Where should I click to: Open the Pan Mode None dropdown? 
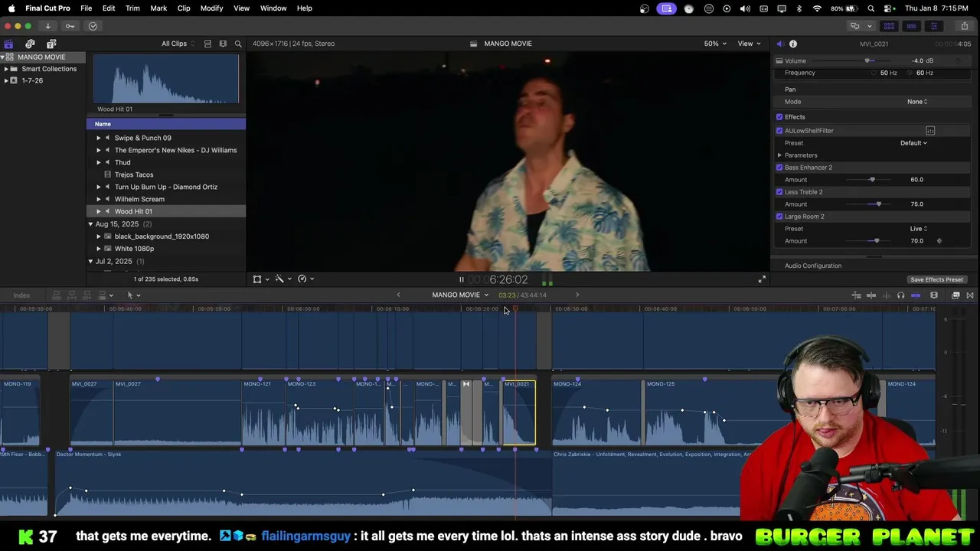point(917,102)
